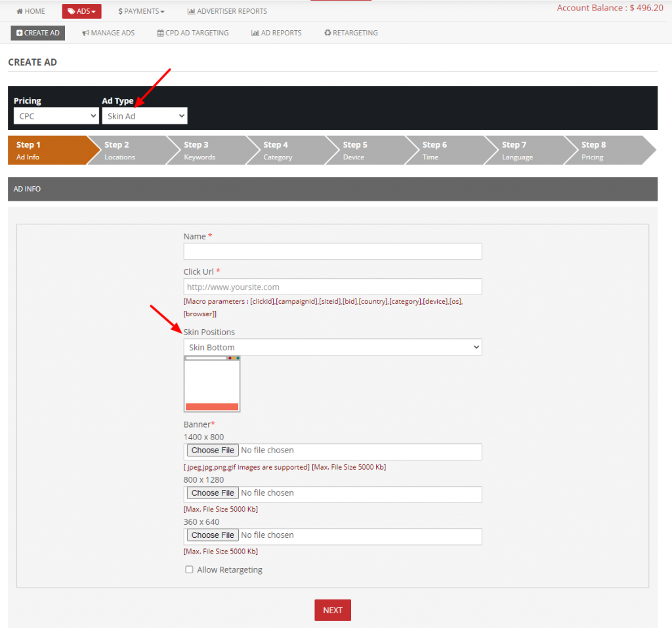Click the NEXT button
672x629 pixels.
[332, 609]
